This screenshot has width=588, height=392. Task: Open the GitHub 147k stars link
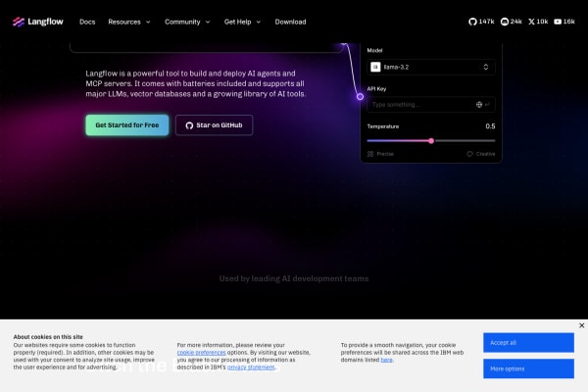(481, 22)
